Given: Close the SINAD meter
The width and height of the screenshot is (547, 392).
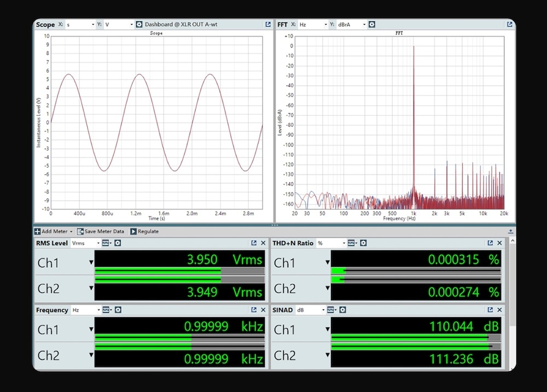Looking at the screenshot, I should (499, 310).
